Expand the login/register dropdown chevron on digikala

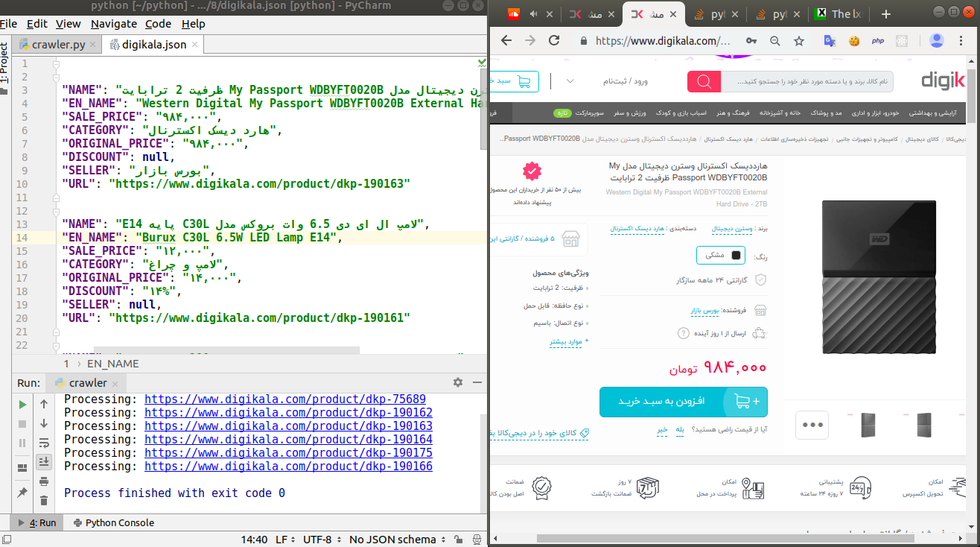coord(570,81)
